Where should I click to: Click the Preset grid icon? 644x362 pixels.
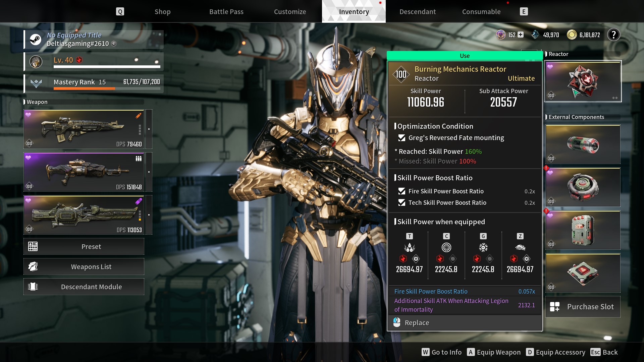pos(33,247)
